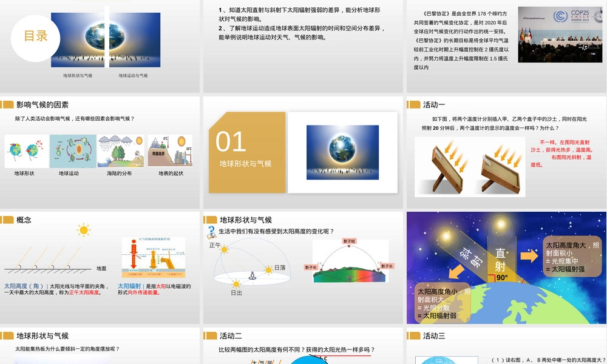The height and width of the screenshot is (364, 607).
Task: Click the 海陆的分布 rain illustration
Action: (121, 151)
